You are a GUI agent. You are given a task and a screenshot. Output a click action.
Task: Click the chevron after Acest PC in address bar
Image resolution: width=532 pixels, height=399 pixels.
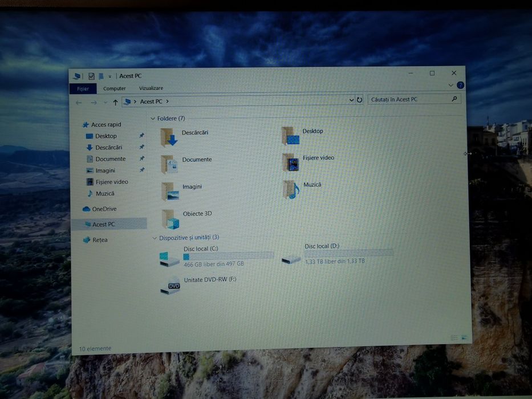click(167, 101)
